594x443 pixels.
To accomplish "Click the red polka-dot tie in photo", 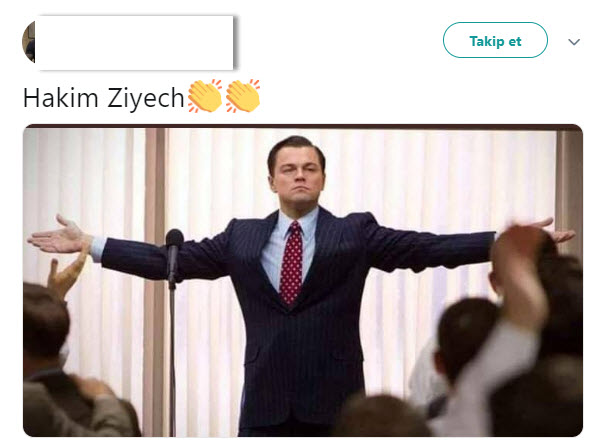I will click(x=291, y=263).
